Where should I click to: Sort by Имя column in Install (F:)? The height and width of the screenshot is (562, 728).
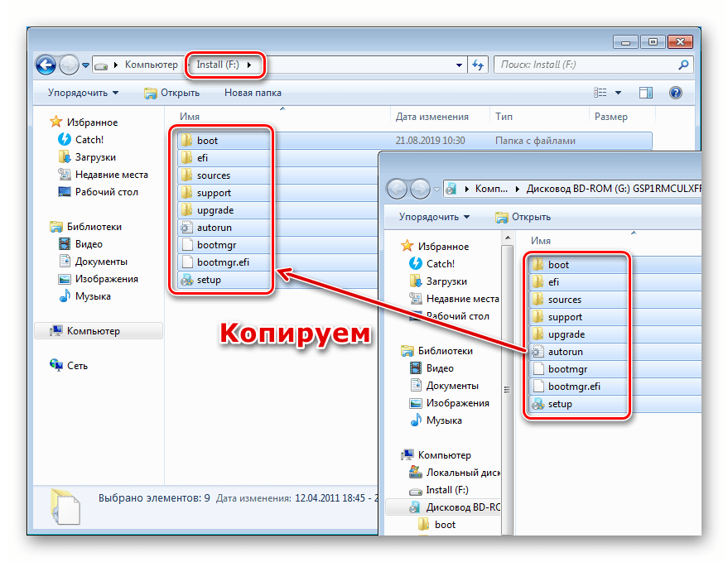click(190, 117)
